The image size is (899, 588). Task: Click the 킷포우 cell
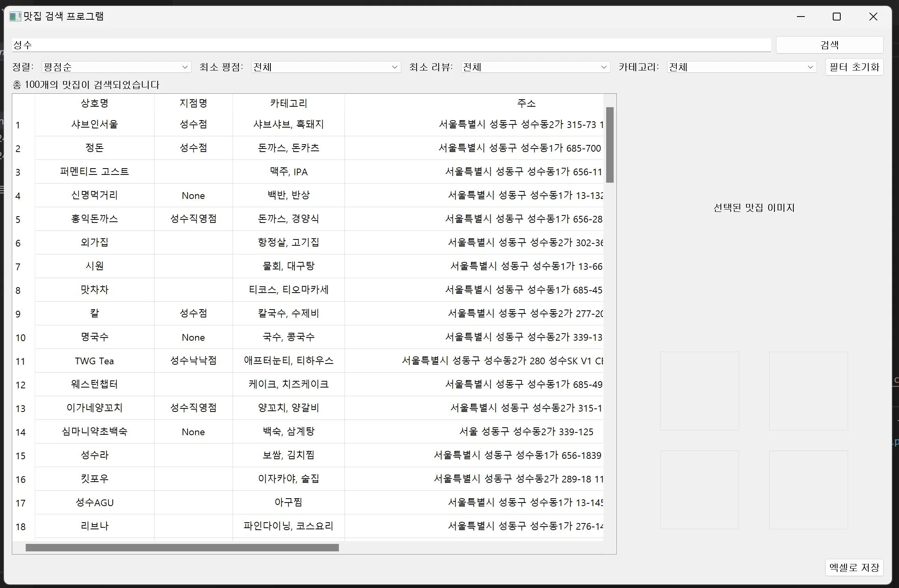click(x=95, y=479)
